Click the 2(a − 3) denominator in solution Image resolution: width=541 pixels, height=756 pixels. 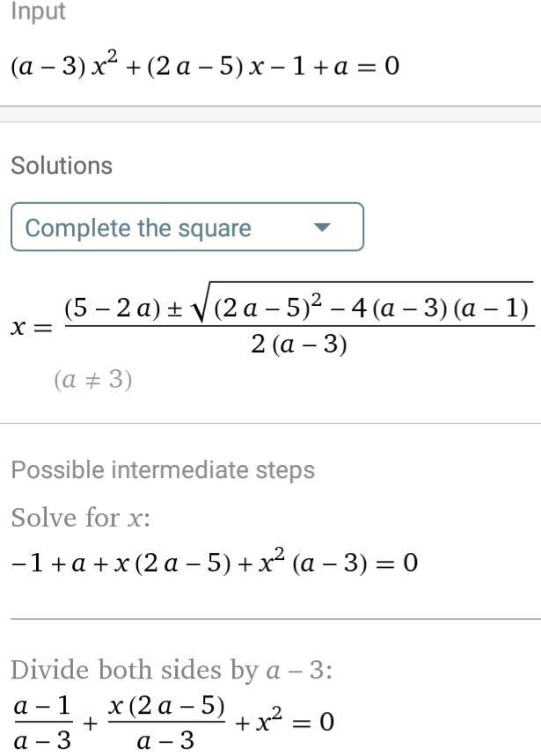299,345
